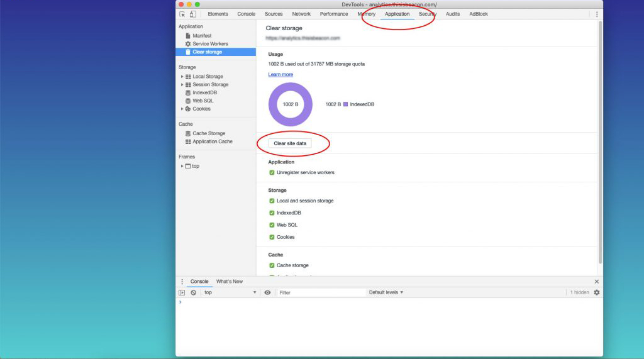Create live expression with eye icon
The image size is (644, 359).
pos(267,292)
